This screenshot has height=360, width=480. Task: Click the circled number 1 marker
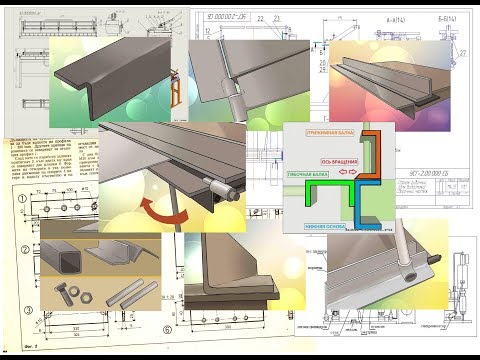[22, 199]
